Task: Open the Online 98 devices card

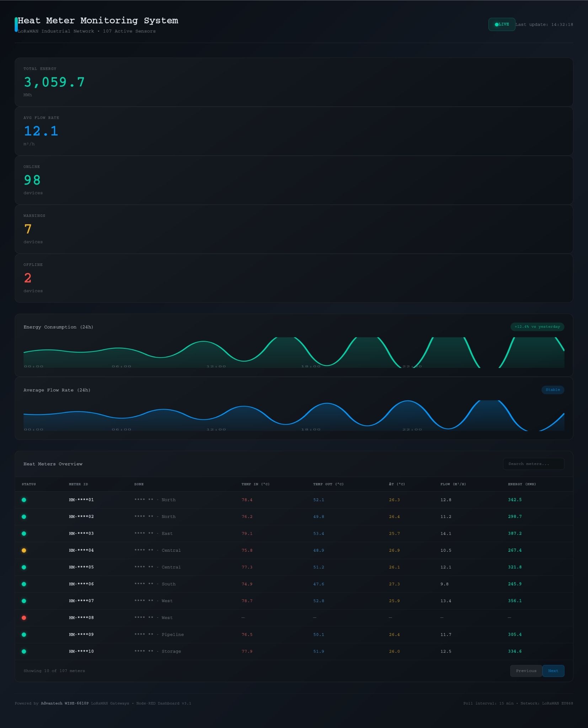Action: click(294, 180)
